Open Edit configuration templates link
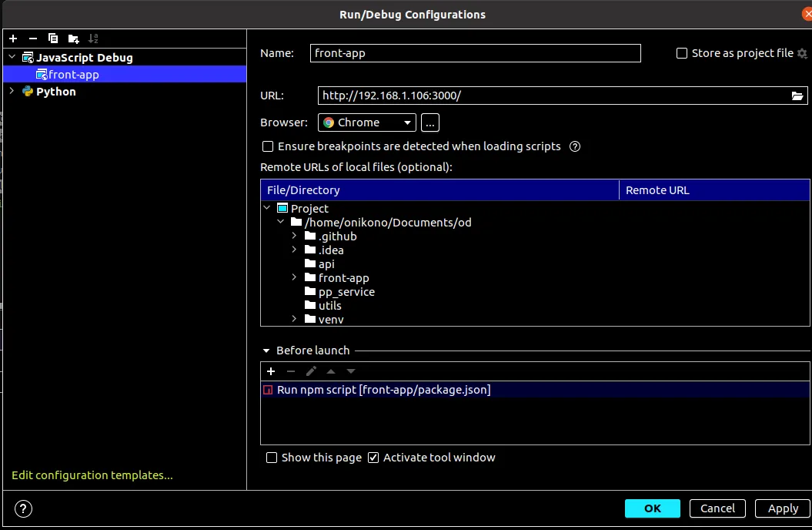 coord(92,475)
